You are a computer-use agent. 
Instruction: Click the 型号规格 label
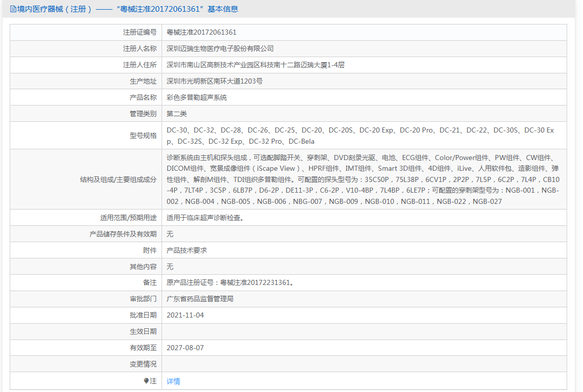click(143, 136)
